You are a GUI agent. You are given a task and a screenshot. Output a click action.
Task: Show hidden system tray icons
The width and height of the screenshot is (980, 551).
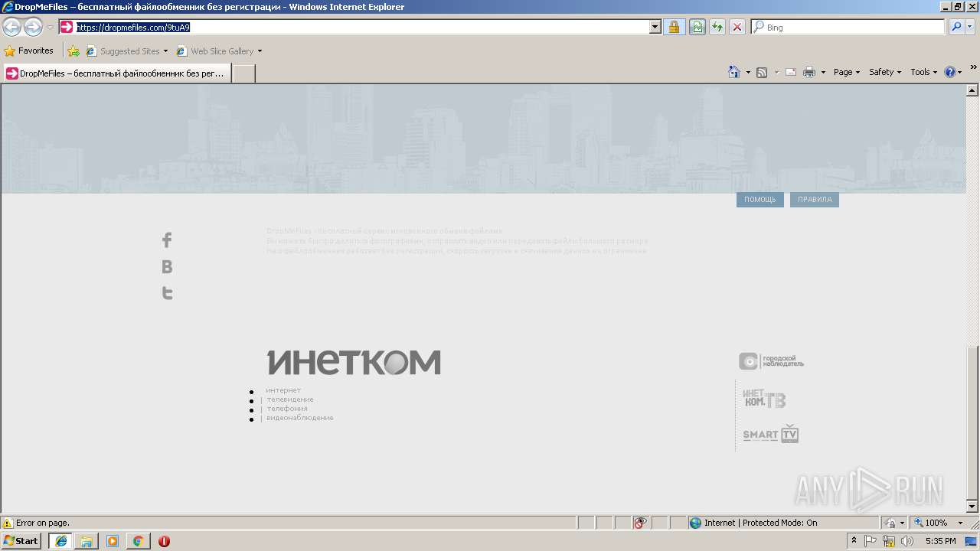click(x=854, y=541)
